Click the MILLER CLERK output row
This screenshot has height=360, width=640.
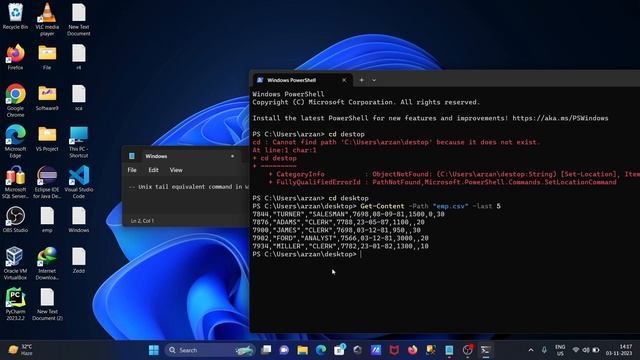[x=340, y=246]
